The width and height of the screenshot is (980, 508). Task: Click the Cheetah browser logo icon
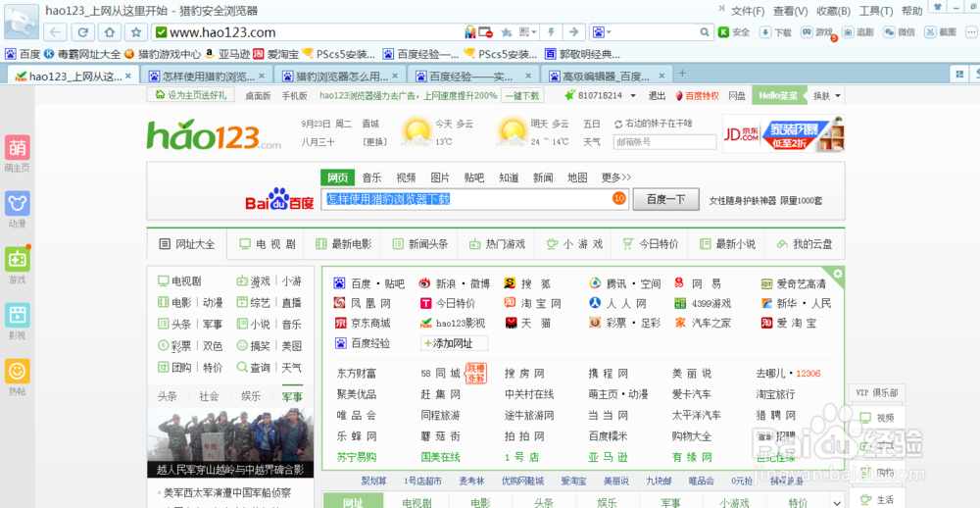point(21,21)
